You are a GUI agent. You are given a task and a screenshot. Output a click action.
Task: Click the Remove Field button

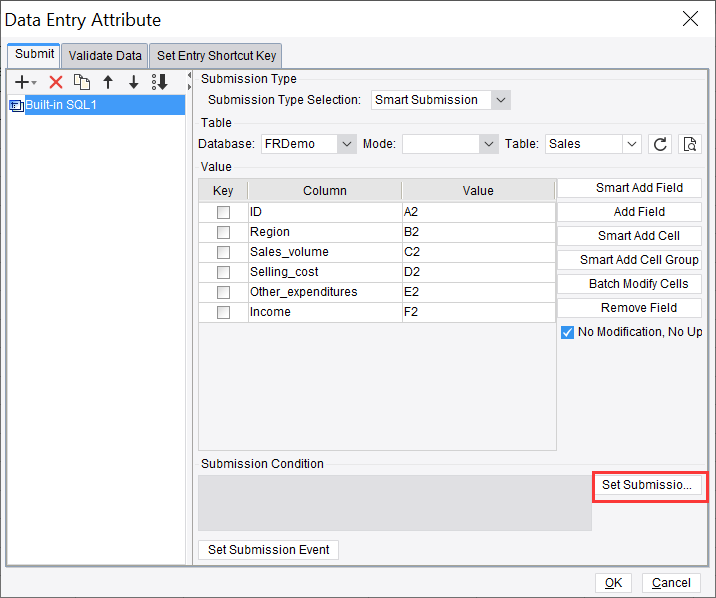[629, 308]
